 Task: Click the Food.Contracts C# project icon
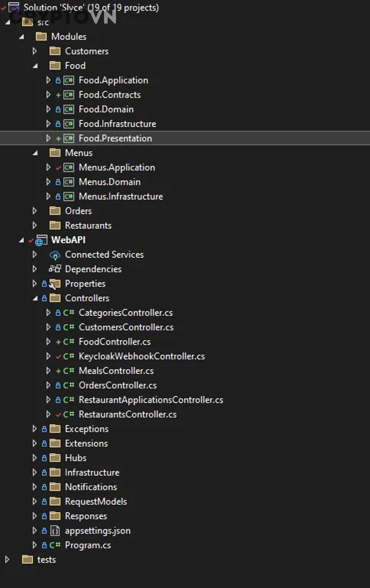[69, 95]
